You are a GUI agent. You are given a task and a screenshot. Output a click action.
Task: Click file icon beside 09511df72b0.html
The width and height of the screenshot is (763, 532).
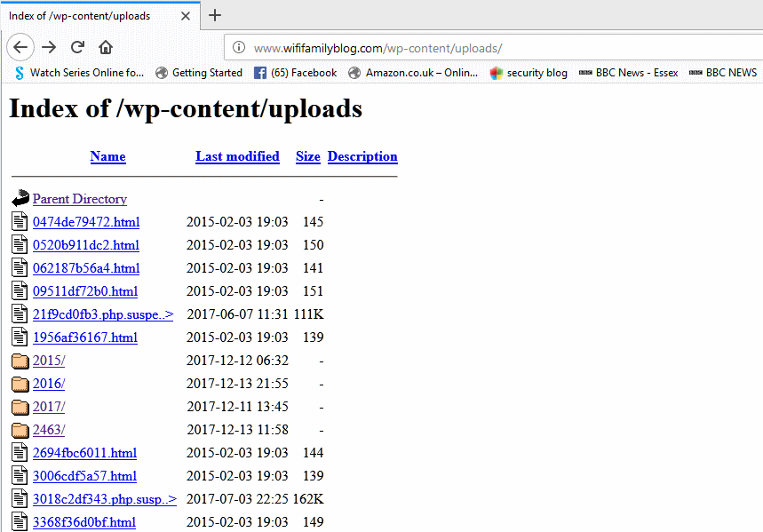coord(20,290)
